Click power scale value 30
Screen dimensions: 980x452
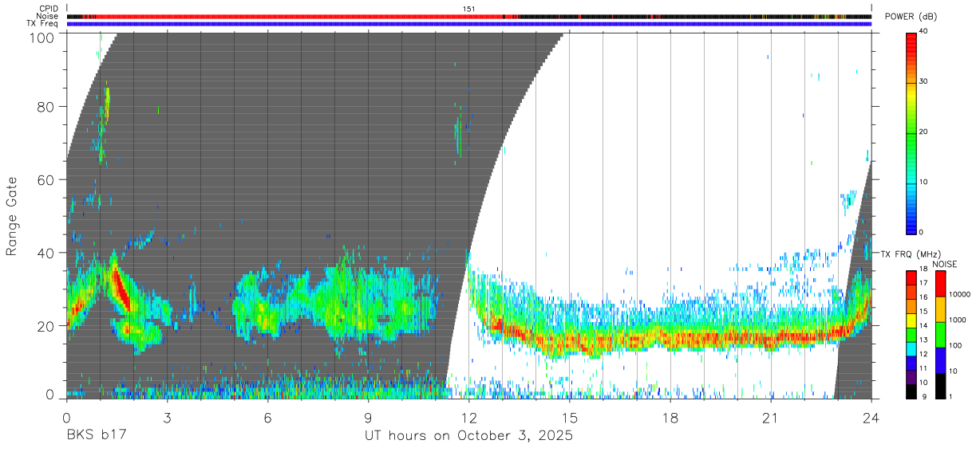point(924,81)
